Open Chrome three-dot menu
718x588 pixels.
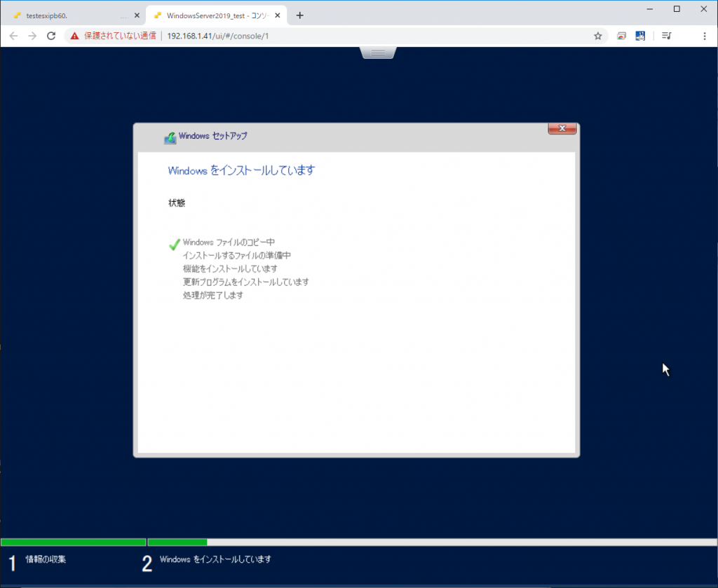(704, 36)
